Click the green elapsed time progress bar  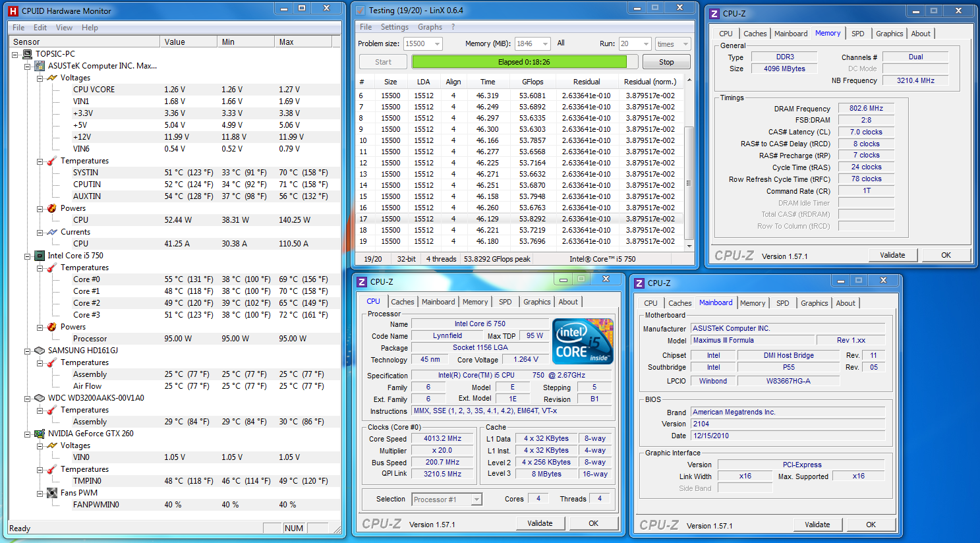[519, 62]
